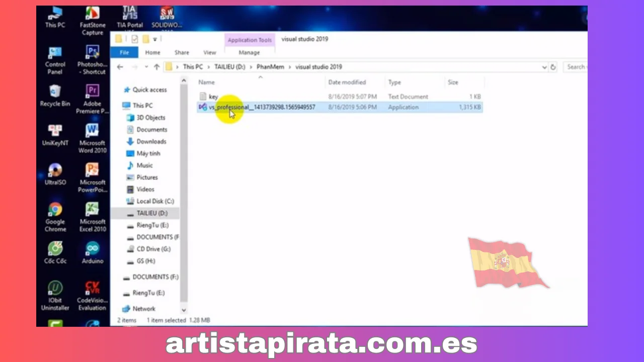The image size is (644, 362).
Task: Click New folder icon in title bar toolbar
Action: (145, 39)
